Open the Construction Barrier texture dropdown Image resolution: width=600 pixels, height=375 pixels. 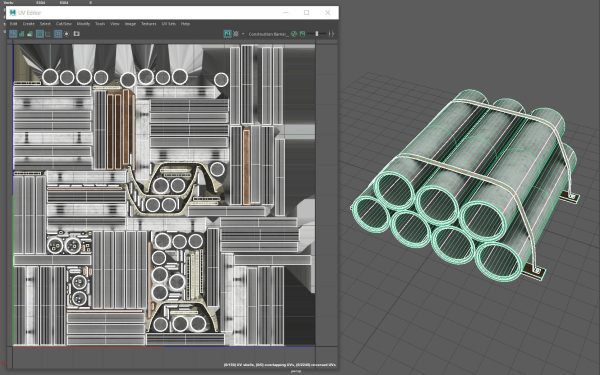268,34
